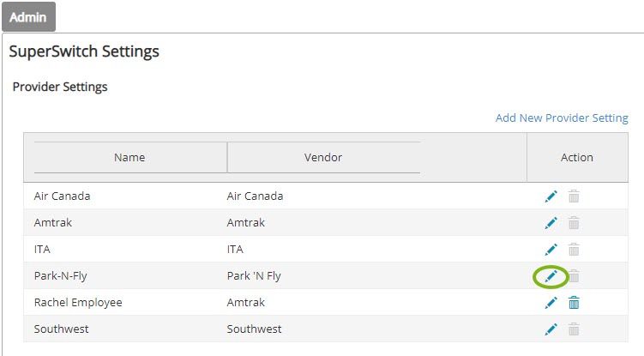Select the Park 'N Fly vendor cell
The image size is (644, 356).
click(x=254, y=276)
